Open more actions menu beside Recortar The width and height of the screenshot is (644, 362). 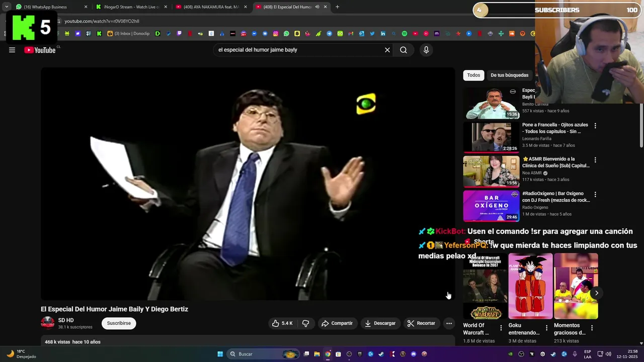pyautogui.click(x=449, y=323)
